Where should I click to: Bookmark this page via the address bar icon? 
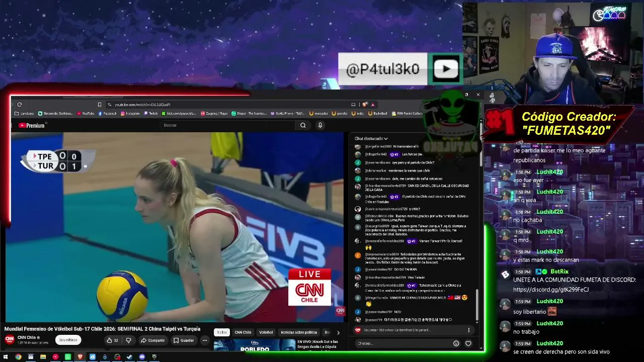coord(100,105)
